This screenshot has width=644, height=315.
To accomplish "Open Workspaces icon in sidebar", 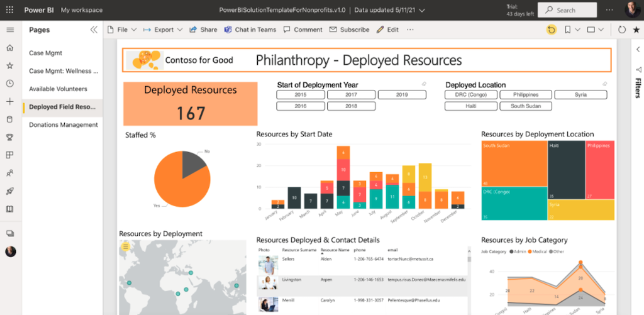I will [x=10, y=234].
